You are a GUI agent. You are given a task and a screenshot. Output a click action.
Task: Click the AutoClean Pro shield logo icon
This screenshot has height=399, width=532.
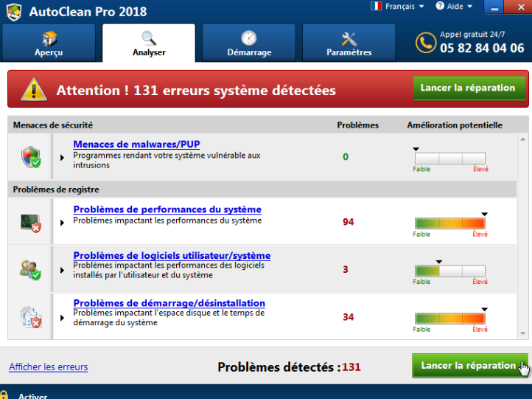click(x=13, y=11)
